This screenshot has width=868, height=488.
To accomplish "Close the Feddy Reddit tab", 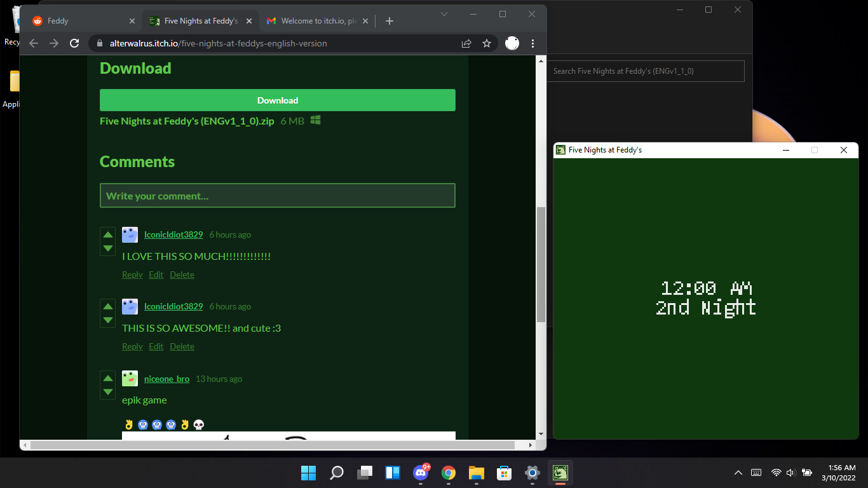I will (132, 21).
